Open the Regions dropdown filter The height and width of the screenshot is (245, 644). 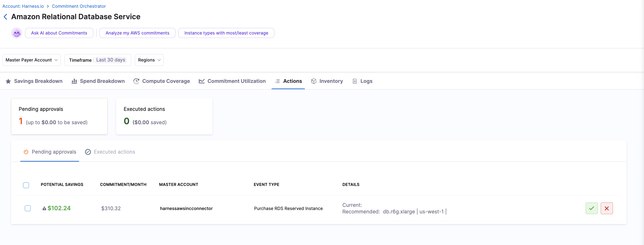point(149,60)
